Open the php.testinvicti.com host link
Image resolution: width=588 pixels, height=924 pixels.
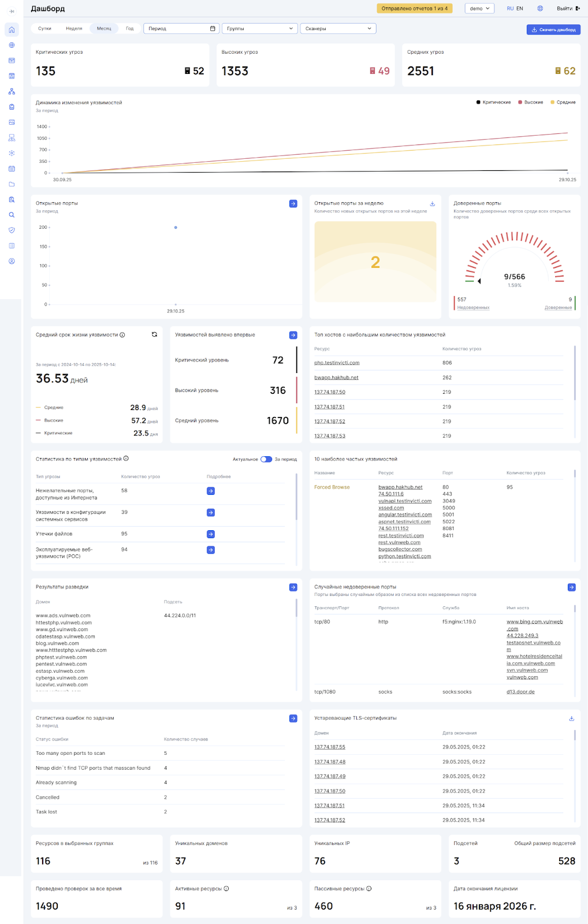tap(337, 363)
